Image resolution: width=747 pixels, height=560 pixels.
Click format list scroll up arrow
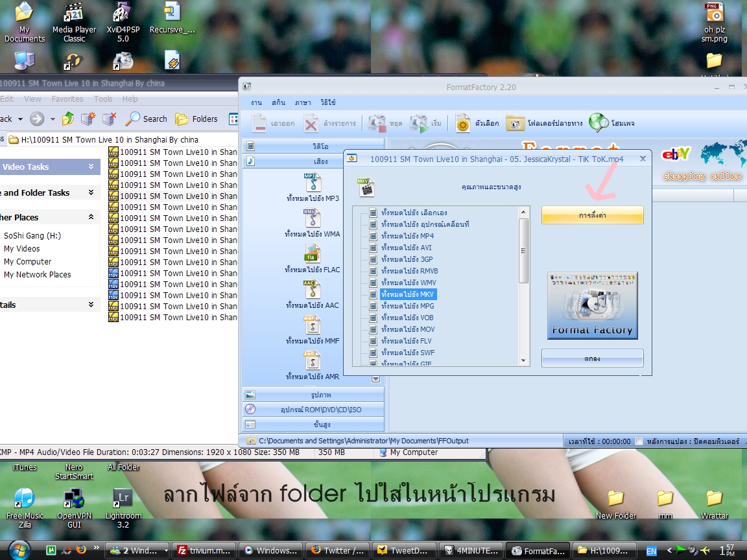[523, 212]
